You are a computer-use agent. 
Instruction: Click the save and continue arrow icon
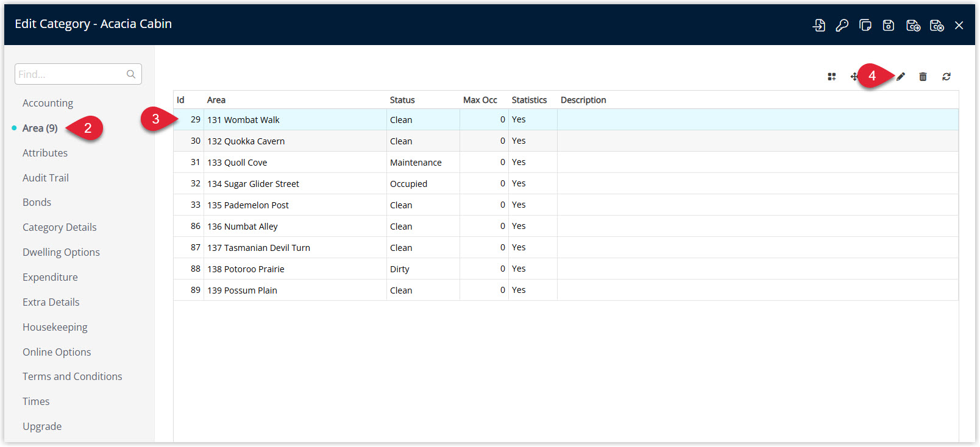pos(913,25)
